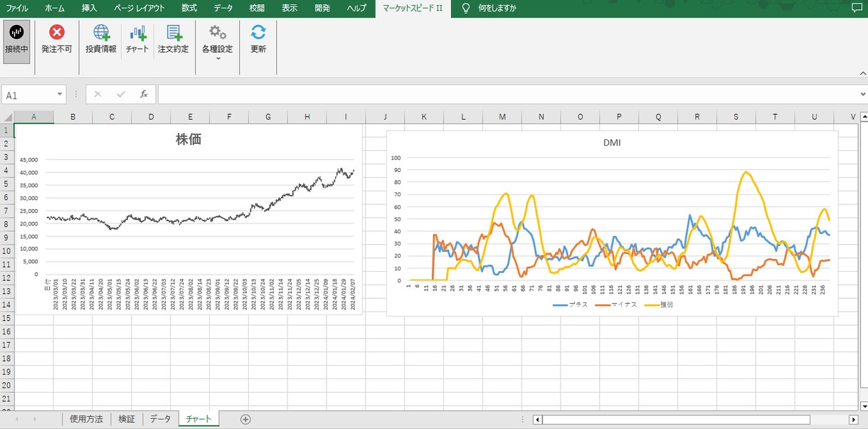
Task: Open the 校閲 ribbon tab
Action: click(x=257, y=9)
